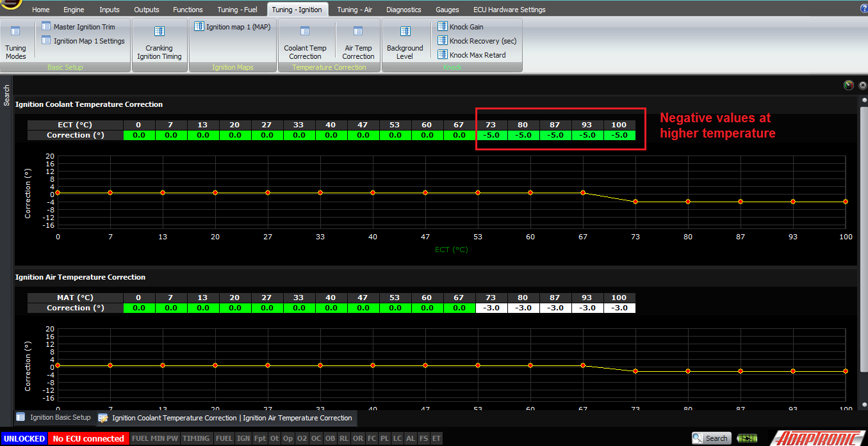Click the IGN status flag
Viewport: 868px width, 446px height.
pos(243,438)
